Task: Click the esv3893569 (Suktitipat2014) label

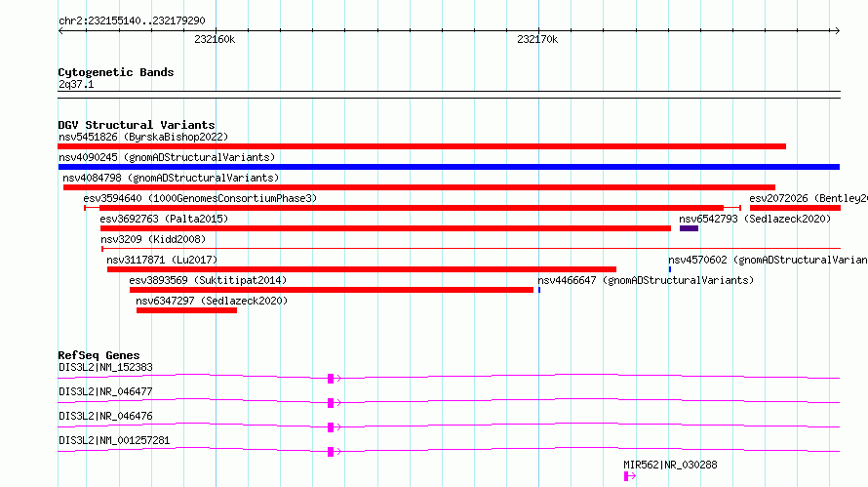Action: pyautogui.click(x=208, y=280)
